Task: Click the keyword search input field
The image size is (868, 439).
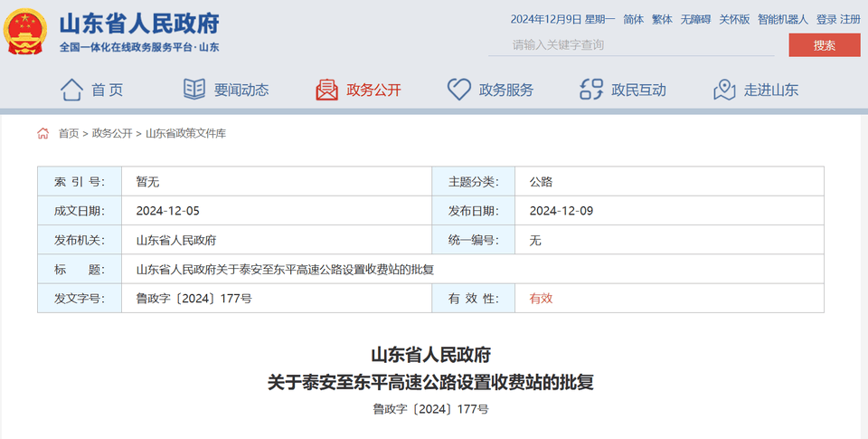Action: [633, 44]
